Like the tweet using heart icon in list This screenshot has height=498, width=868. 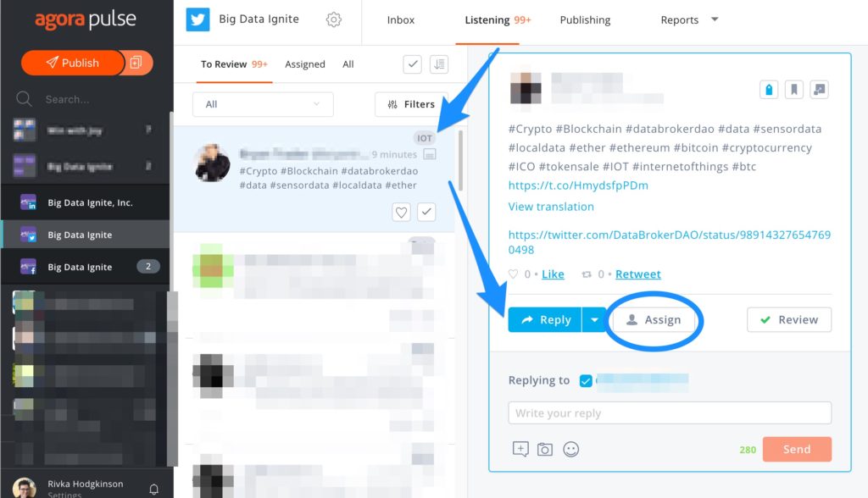[x=401, y=212]
